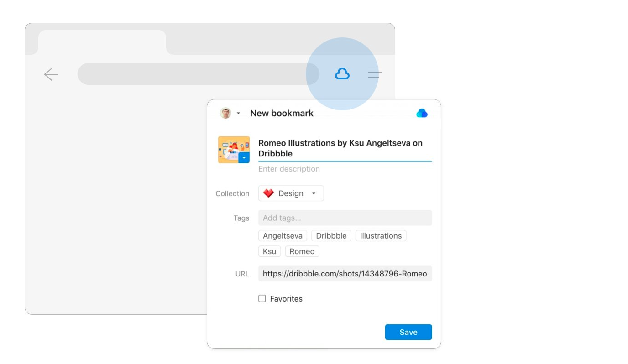Enable the Favorites checkbox

tap(262, 298)
